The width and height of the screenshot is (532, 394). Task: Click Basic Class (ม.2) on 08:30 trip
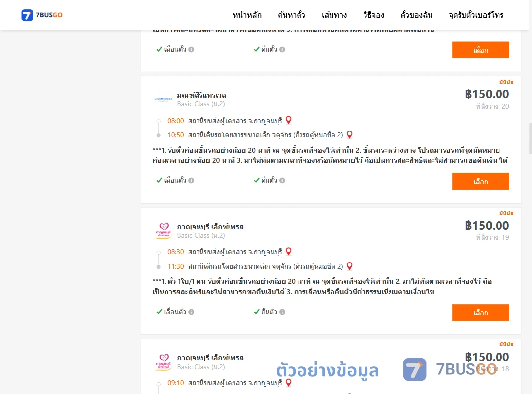[x=201, y=235]
